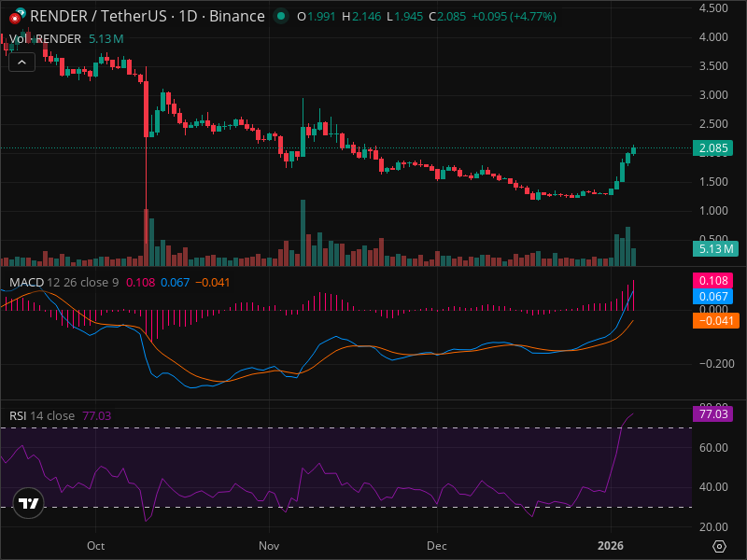
Task: Click the 40.00 RSI scale label
Action: click(713, 486)
